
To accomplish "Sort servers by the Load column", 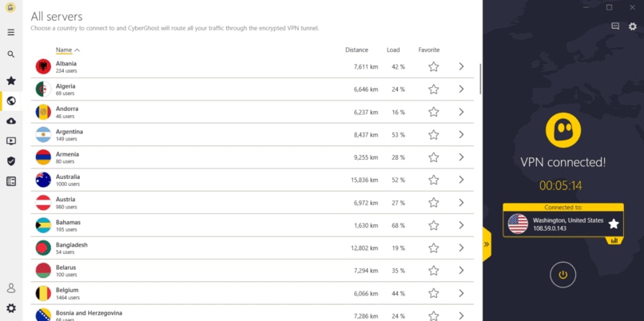I will 393,50.
